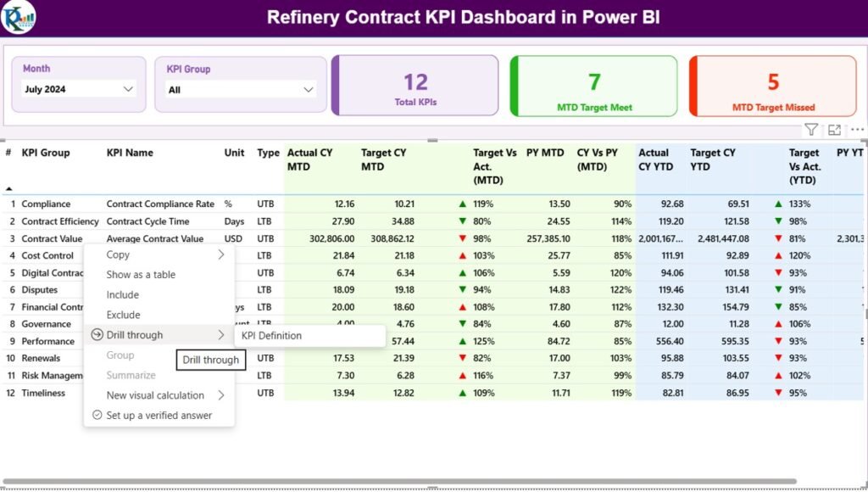This screenshot has width=868, height=492.
Task: Click the green up arrow beside 133% YTD
Action: 778,204
